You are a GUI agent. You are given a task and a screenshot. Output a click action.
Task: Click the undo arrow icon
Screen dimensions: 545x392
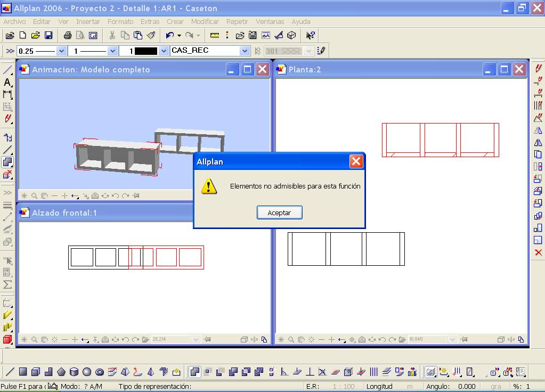tap(169, 35)
